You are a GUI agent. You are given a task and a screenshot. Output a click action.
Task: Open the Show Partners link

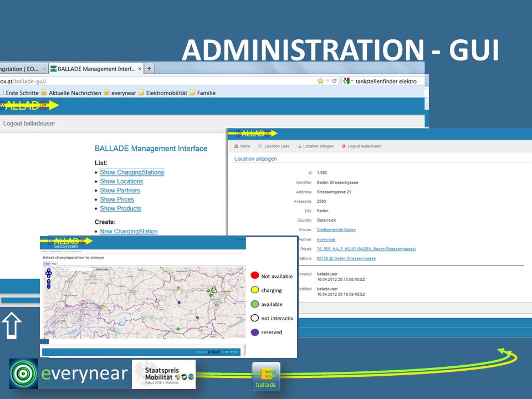[120, 190]
